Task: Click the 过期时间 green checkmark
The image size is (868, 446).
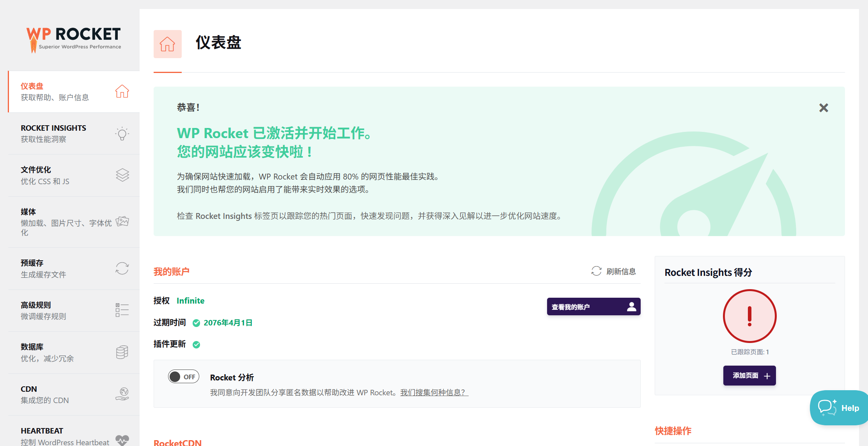Action: [196, 323]
